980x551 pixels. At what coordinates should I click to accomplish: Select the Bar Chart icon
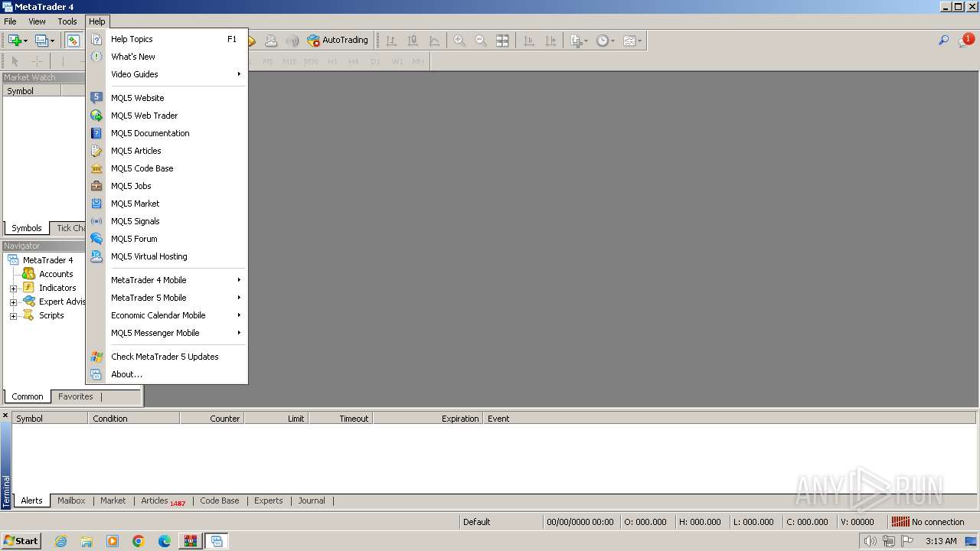point(391,41)
